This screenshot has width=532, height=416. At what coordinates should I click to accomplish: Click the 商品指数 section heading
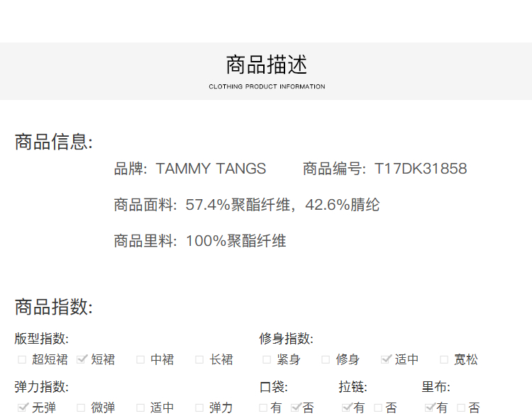(53, 307)
